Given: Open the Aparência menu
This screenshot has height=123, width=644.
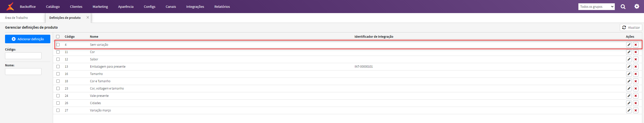Looking at the screenshot, I should [126, 7].
